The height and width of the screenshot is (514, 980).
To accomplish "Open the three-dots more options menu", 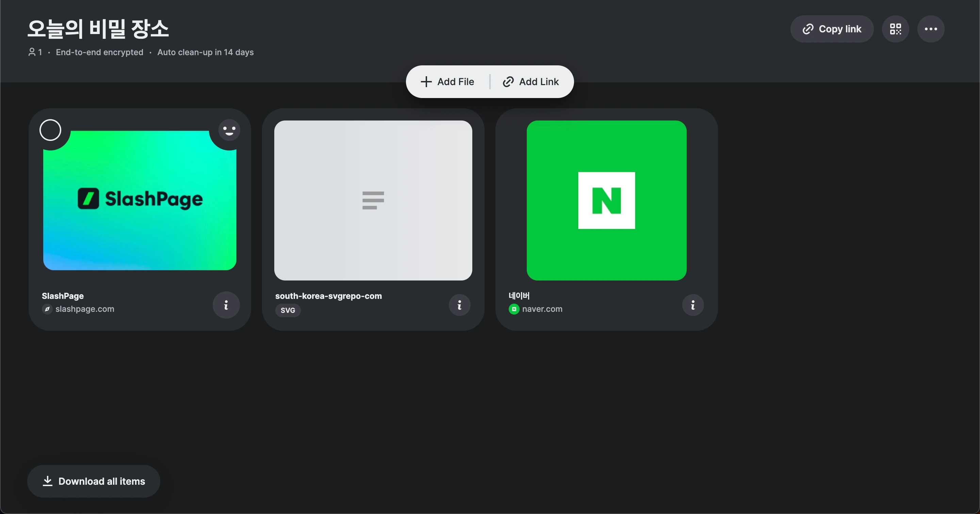I will (x=931, y=29).
